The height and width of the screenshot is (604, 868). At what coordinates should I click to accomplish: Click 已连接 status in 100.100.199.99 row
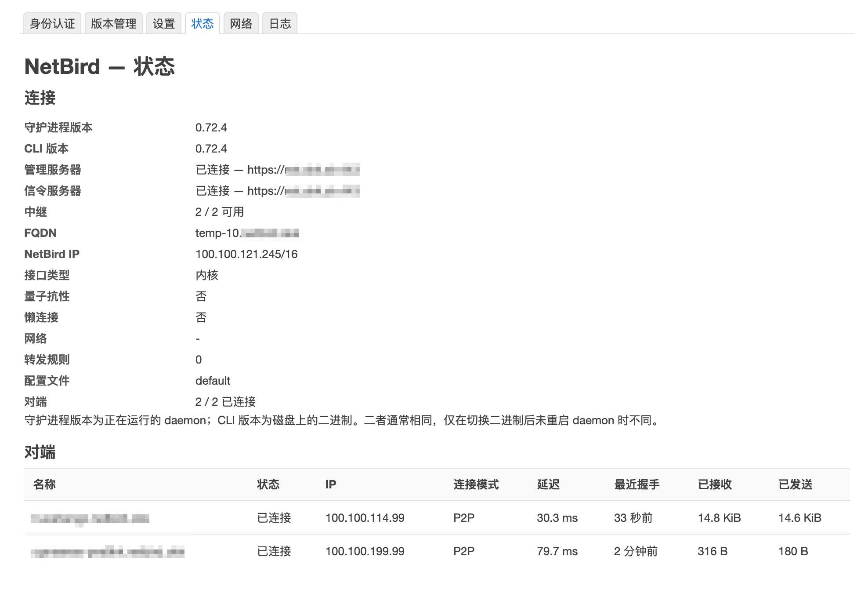pos(274,551)
